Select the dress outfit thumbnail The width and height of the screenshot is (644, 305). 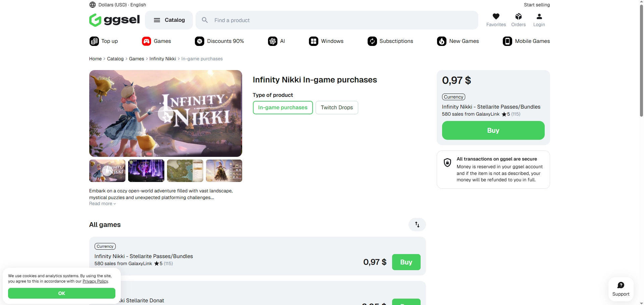pos(224,171)
